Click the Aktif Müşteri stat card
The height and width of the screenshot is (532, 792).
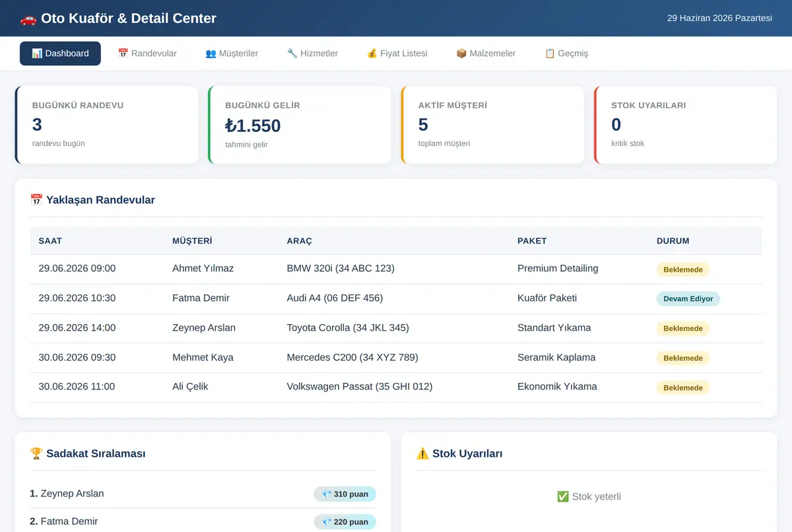point(492,125)
